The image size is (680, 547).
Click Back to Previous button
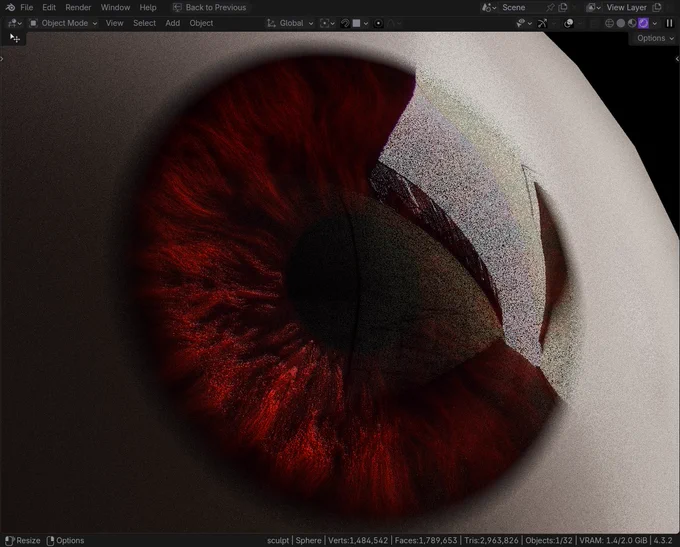(x=210, y=7)
